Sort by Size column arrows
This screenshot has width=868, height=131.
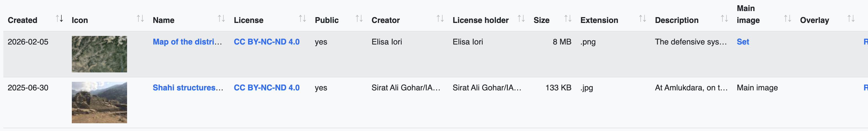pyautogui.click(x=568, y=19)
